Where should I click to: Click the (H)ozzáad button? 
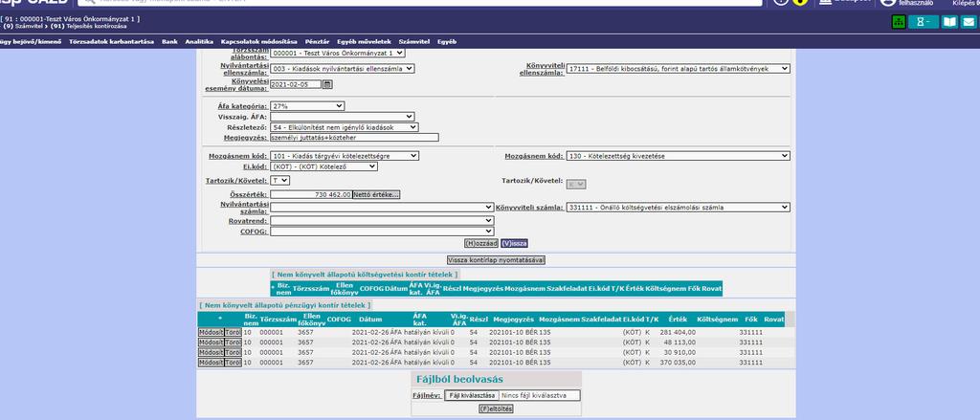coord(481,243)
